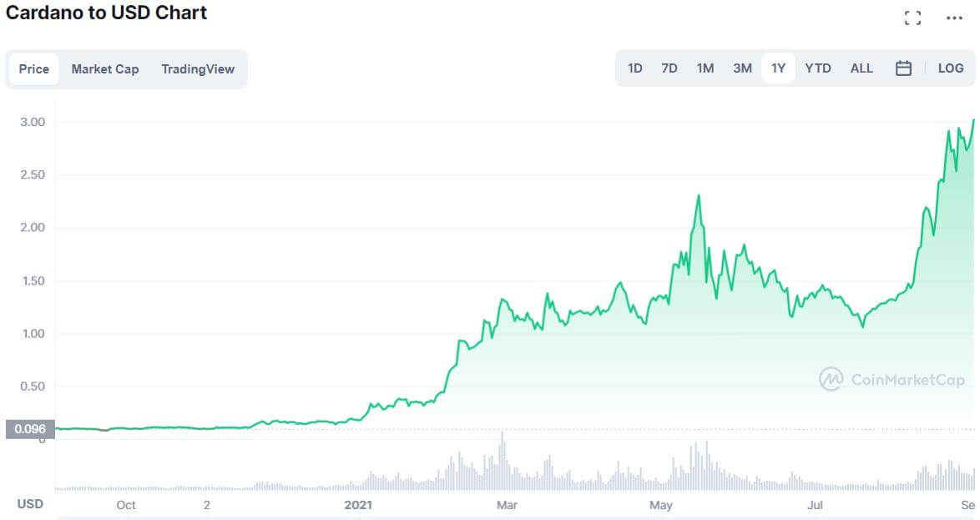Switch chart to 3M range
The image size is (980, 520).
pos(742,68)
